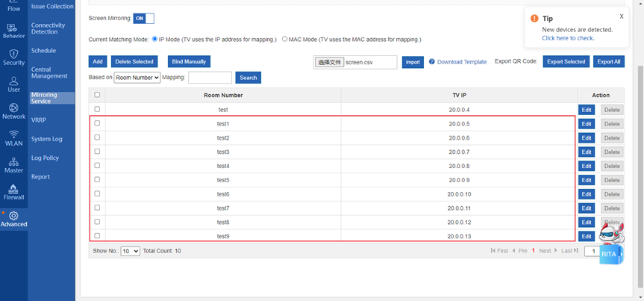Open VRRP in the side menu
644x301 pixels.
[39, 120]
